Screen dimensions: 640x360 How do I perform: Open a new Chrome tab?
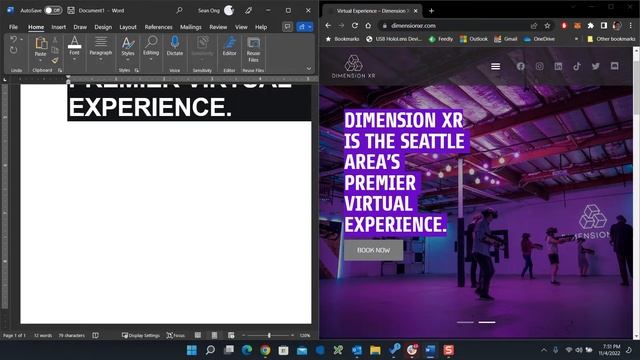pyautogui.click(x=431, y=11)
